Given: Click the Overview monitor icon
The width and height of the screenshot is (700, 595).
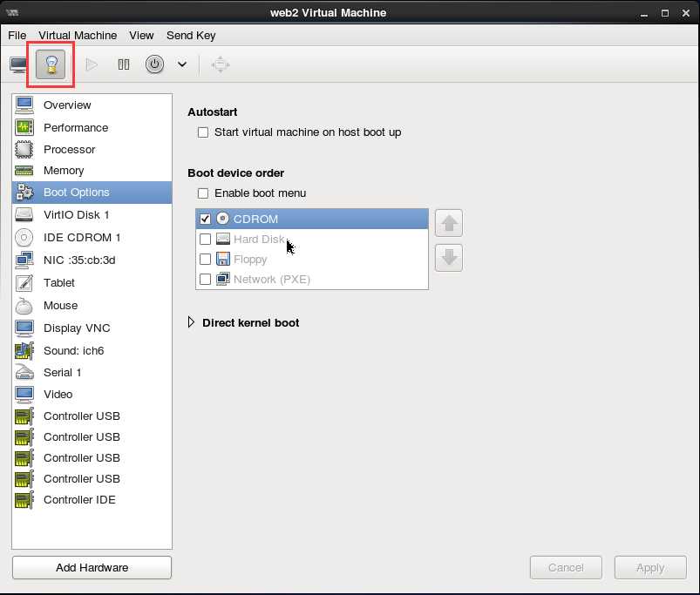Looking at the screenshot, I should (x=24, y=105).
